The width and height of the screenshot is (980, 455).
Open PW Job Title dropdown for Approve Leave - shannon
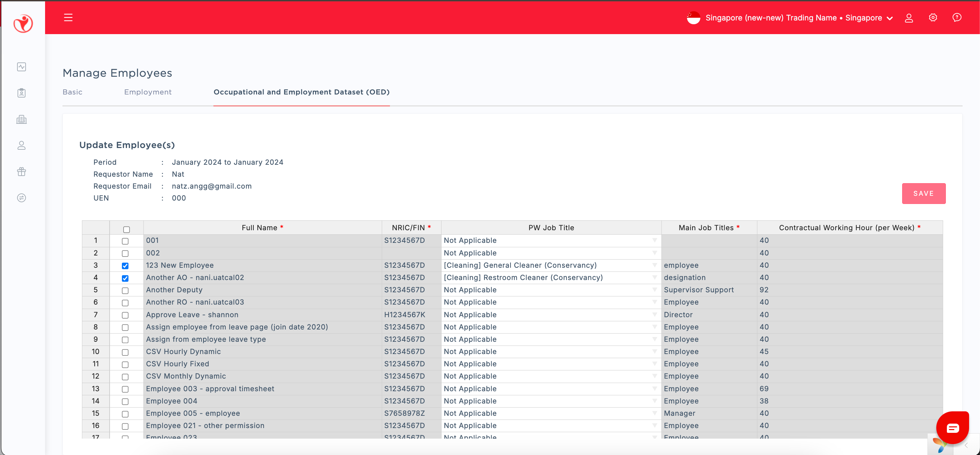coord(654,315)
